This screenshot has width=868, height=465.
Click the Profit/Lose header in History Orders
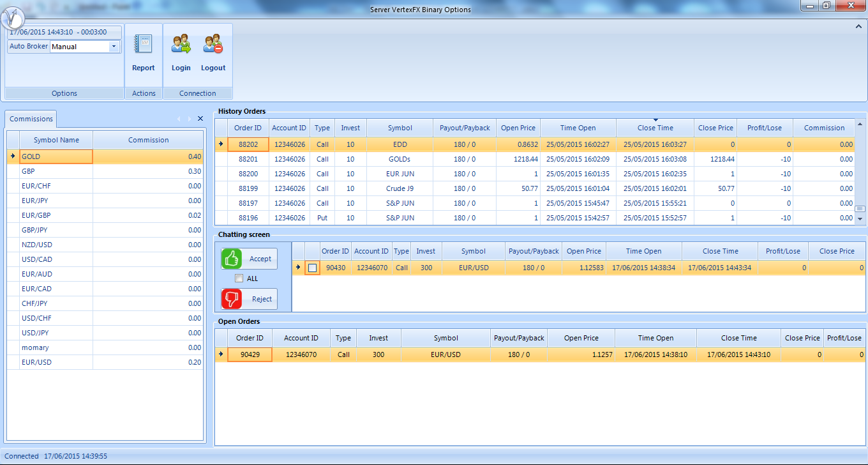click(765, 128)
